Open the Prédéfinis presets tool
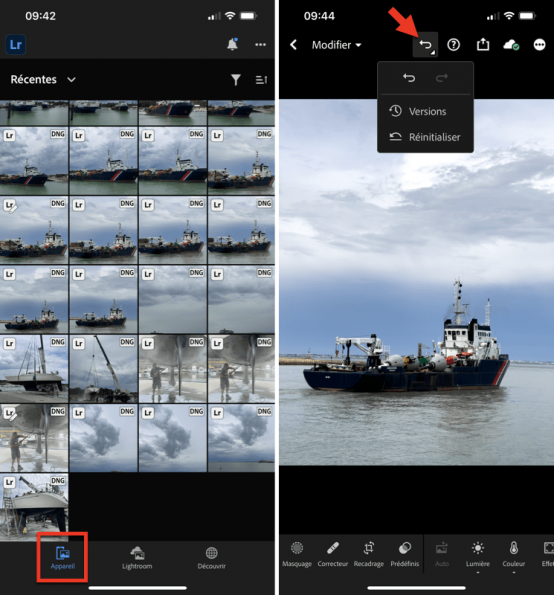 pos(405,554)
